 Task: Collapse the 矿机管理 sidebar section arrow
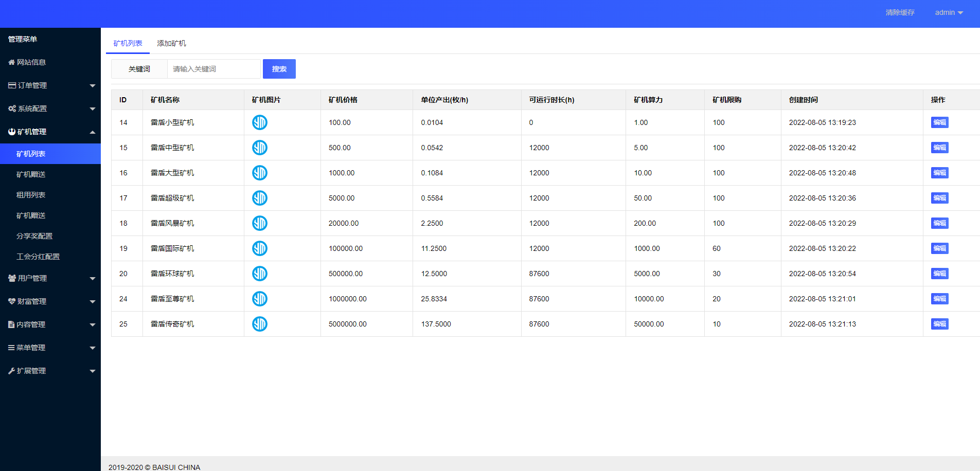93,132
